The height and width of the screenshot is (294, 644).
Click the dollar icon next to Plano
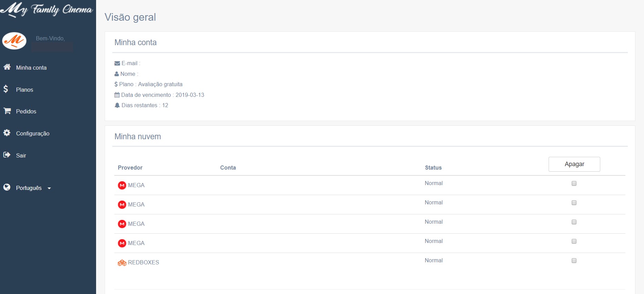116,84
